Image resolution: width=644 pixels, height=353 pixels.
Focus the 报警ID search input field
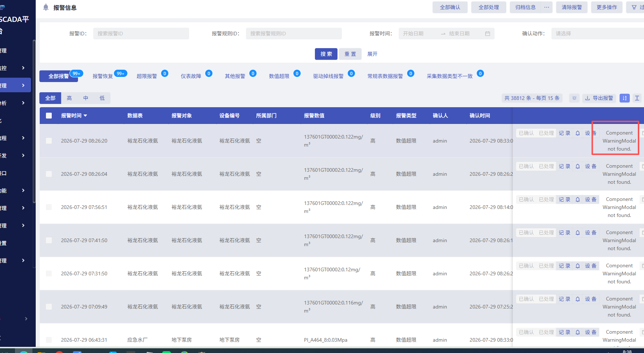[x=141, y=34]
